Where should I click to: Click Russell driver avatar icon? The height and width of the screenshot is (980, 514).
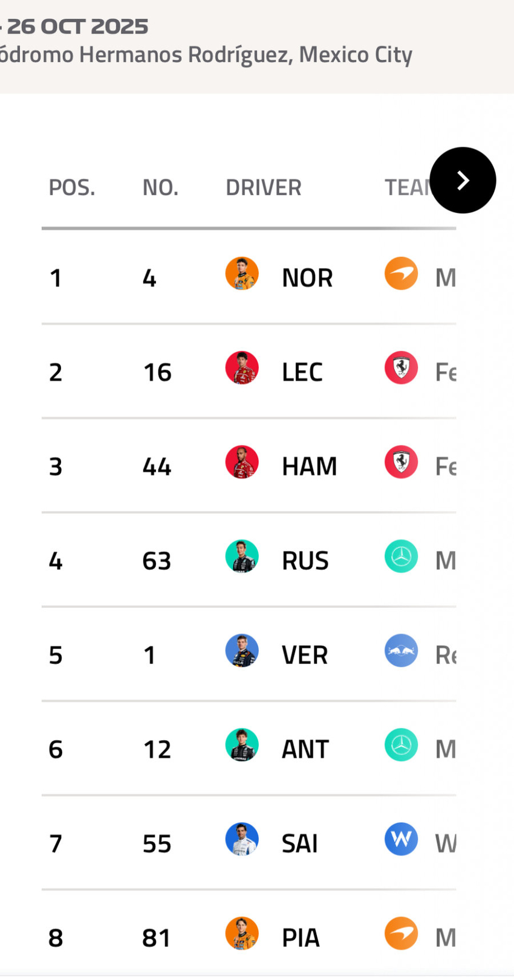tap(242, 556)
